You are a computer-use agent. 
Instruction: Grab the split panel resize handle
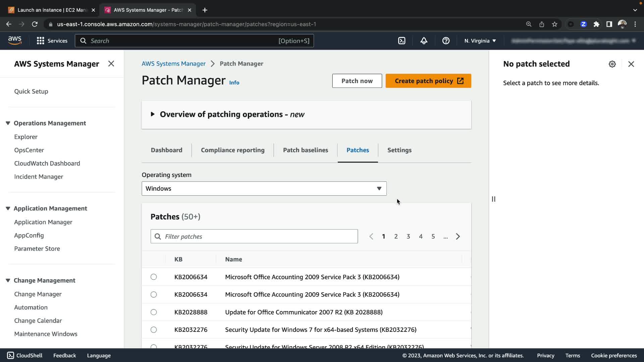tap(493, 199)
